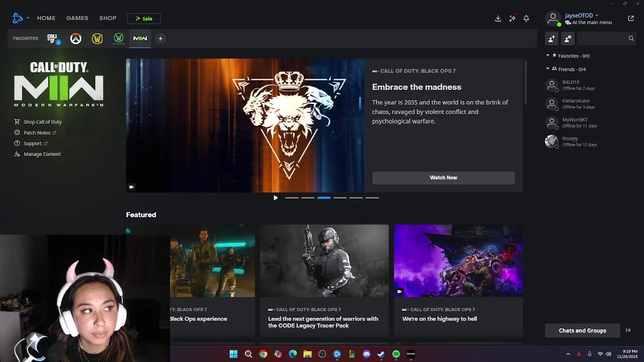Image resolution: width=644 pixels, height=362 pixels.
Task: Open Steam from taskbar
Action: click(x=381, y=354)
